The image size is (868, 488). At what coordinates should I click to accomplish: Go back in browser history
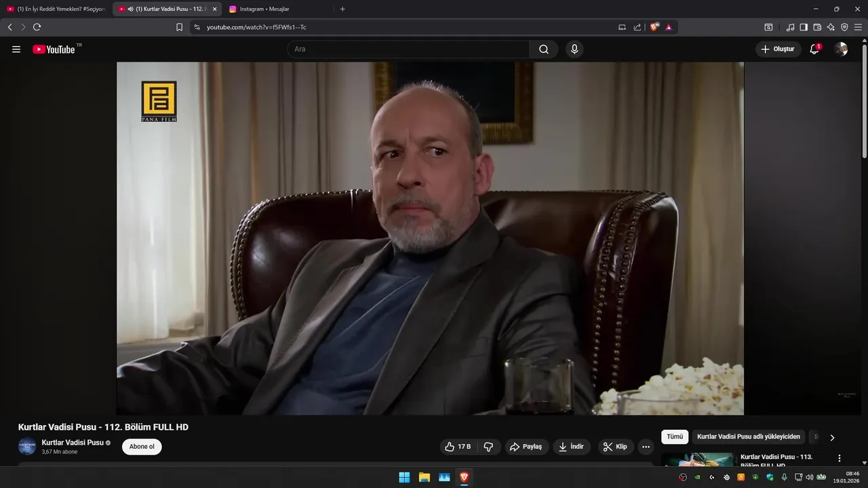pos(9,27)
